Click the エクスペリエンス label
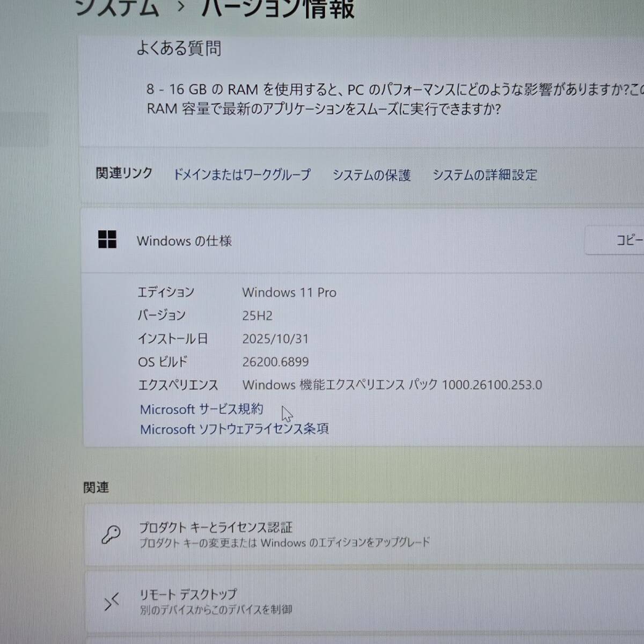 (x=178, y=385)
